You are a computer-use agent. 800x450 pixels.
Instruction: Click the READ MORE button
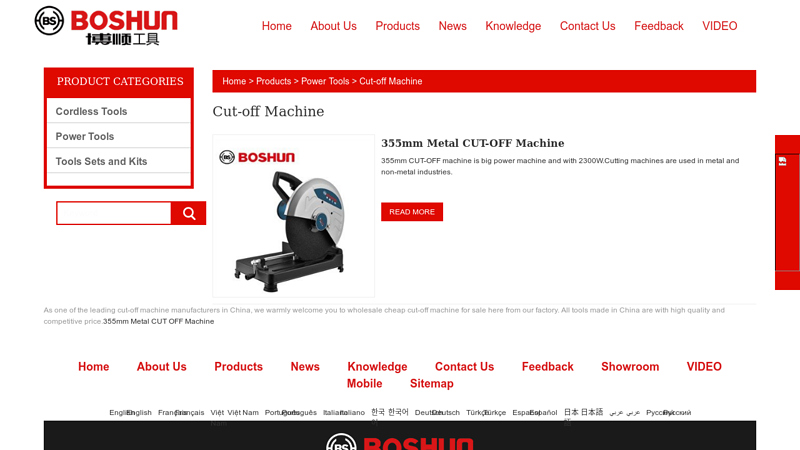click(x=412, y=212)
